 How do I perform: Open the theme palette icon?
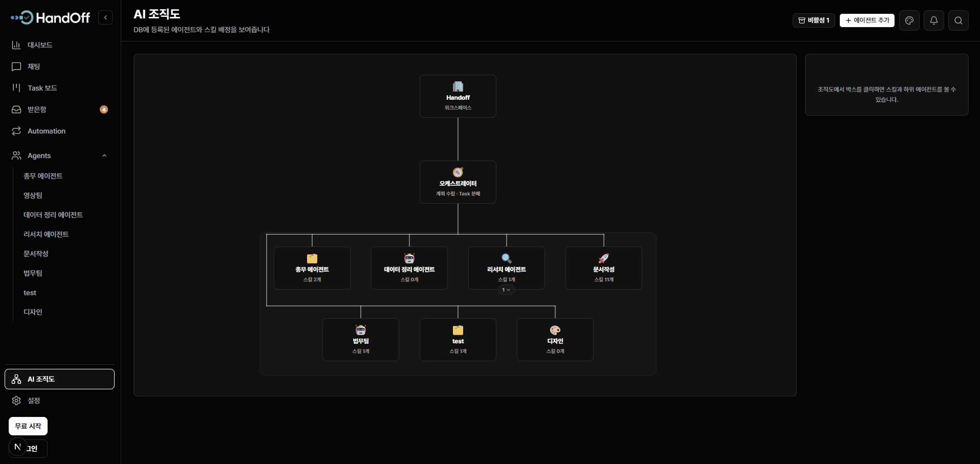point(909,20)
